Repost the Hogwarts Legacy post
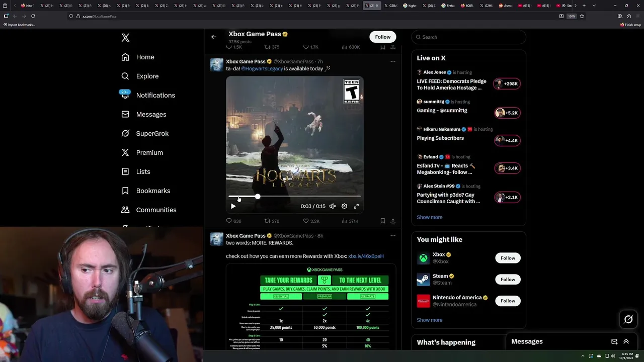Screen dimensions: 644x362 (x=272, y=221)
